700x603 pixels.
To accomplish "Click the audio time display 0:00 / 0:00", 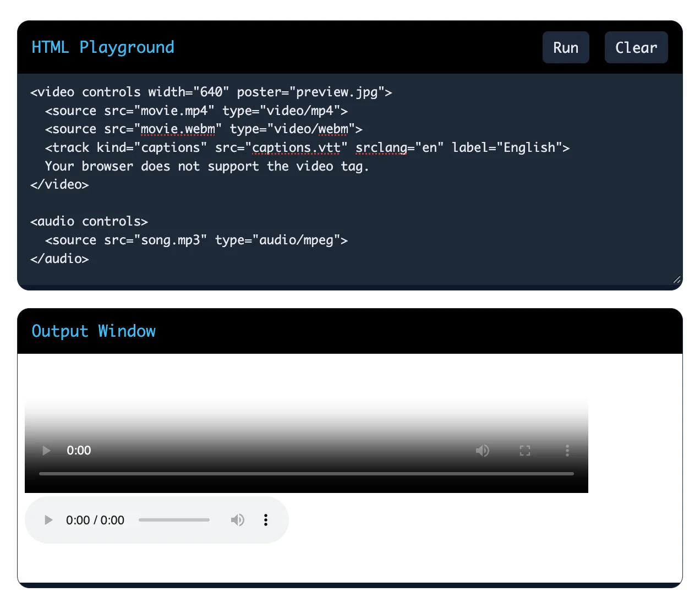I will pyautogui.click(x=95, y=520).
